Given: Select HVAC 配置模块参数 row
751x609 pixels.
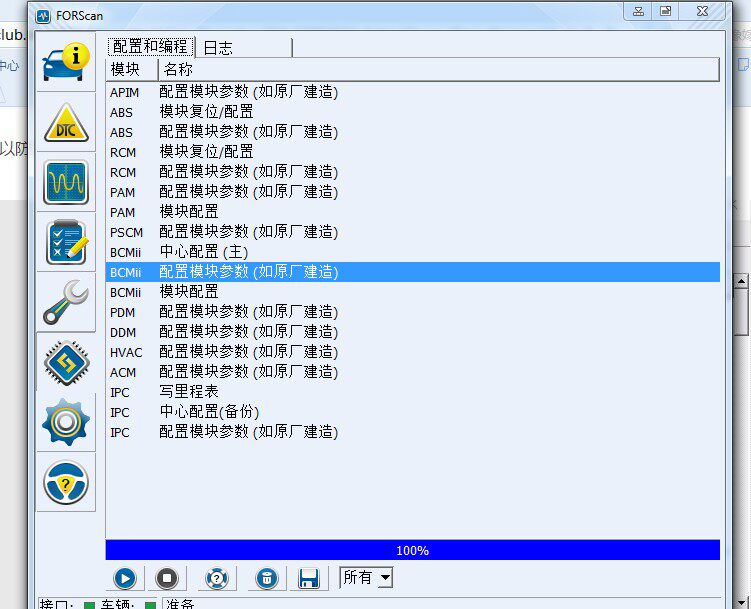Looking at the screenshot, I should tap(412, 352).
